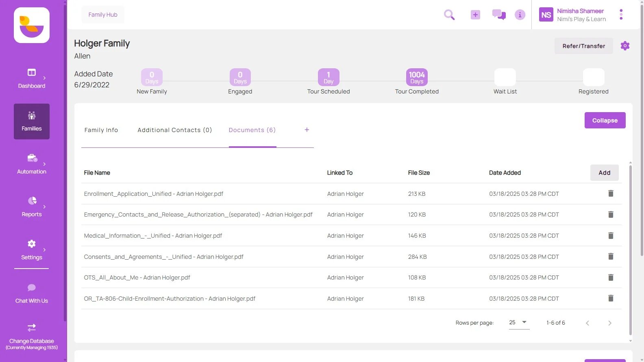Switch to Additional Contacts (0) tab

(175, 130)
